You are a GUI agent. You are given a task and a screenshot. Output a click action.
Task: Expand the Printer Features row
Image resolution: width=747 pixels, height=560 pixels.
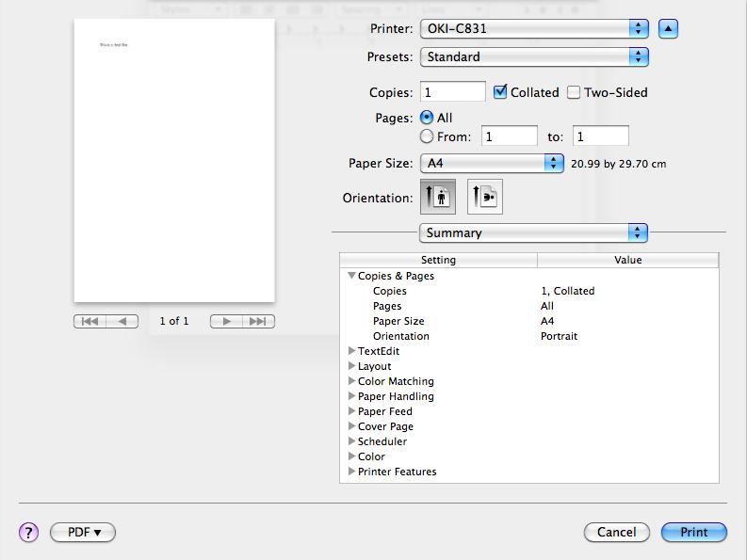click(x=351, y=471)
